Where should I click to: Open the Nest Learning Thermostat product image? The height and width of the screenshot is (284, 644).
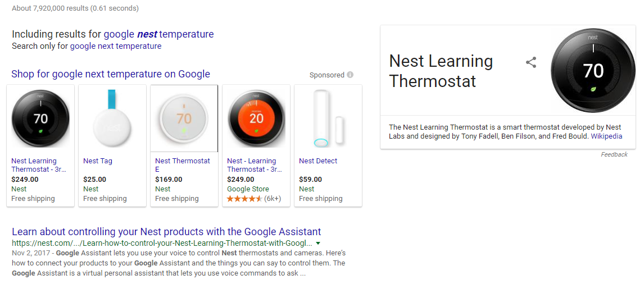(40, 119)
